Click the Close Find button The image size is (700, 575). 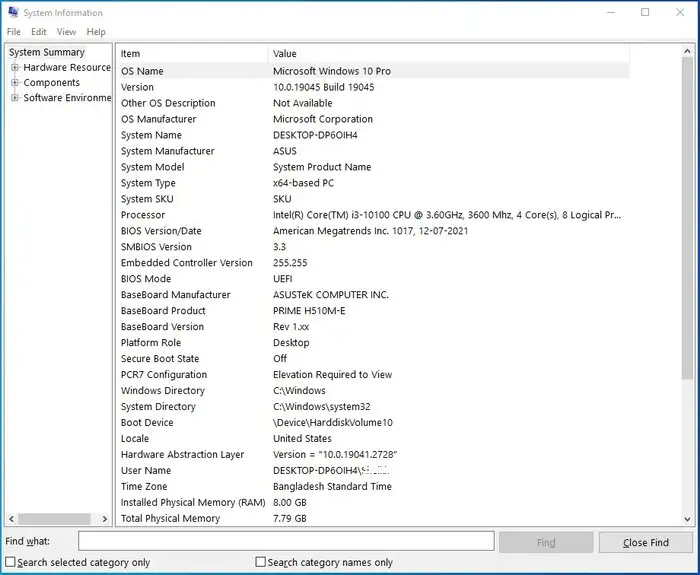point(645,542)
